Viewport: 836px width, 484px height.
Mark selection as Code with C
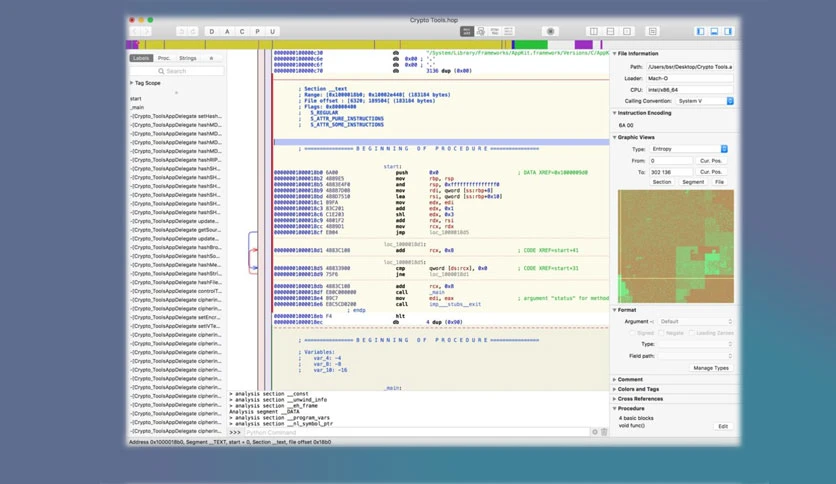pos(242,32)
